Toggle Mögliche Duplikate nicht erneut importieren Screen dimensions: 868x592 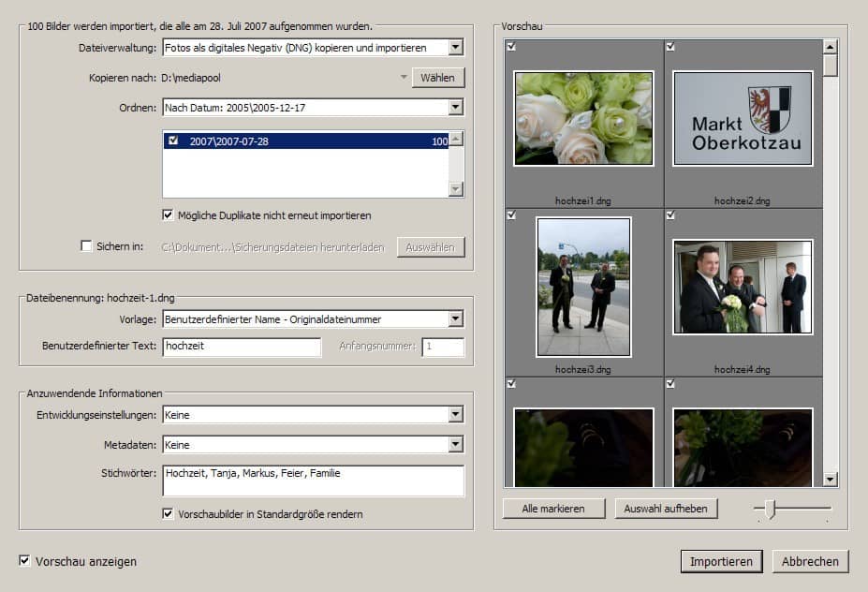(168, 215)
